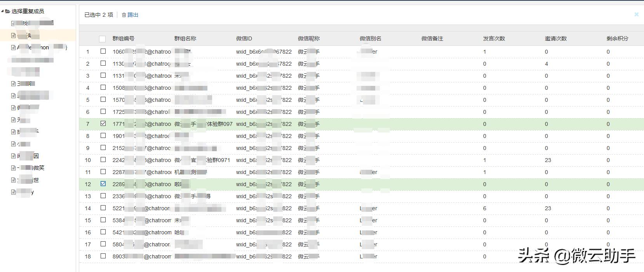Screen dimensions: 644x272
Task: Click speak count 1 in row 11
Action: [485, 172]
